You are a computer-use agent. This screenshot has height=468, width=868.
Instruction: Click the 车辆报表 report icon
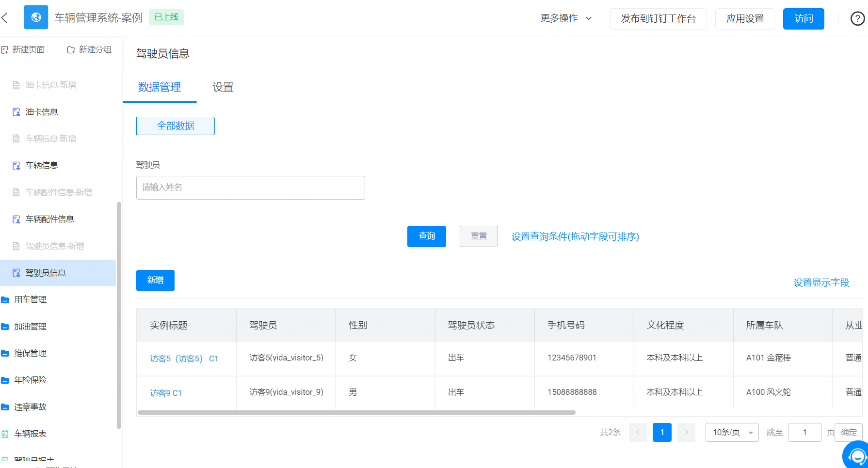point(5,434)
